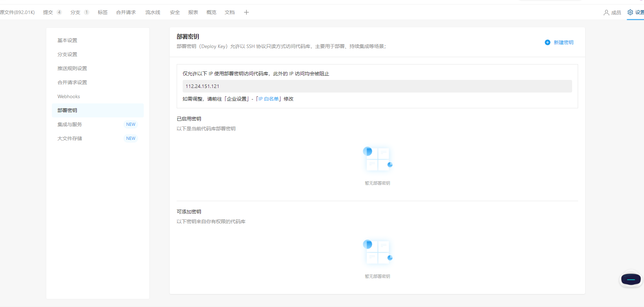
Task: Click the 可添加密钥 heading
Action: tap(189, 212)
